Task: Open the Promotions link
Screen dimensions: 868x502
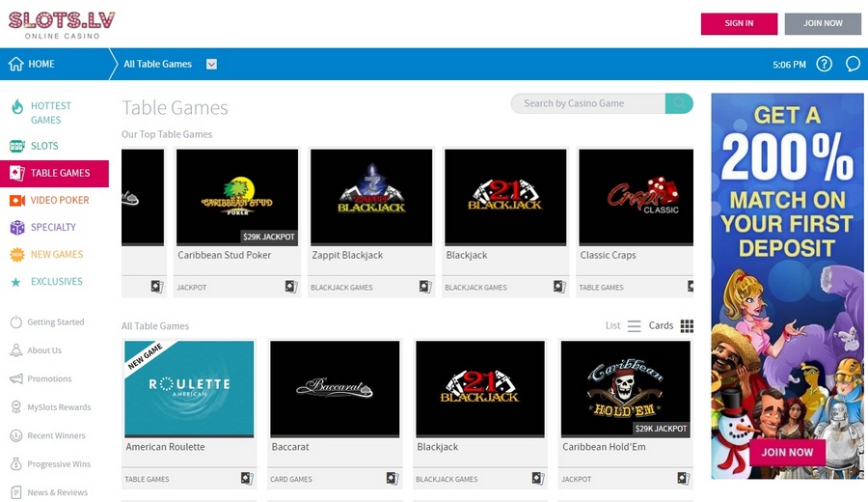Action: point(49,379)
